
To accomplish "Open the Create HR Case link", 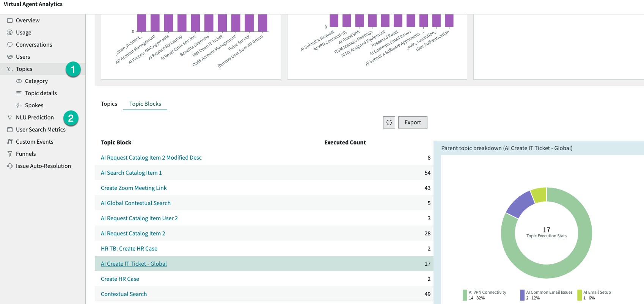I will (120, 279).
